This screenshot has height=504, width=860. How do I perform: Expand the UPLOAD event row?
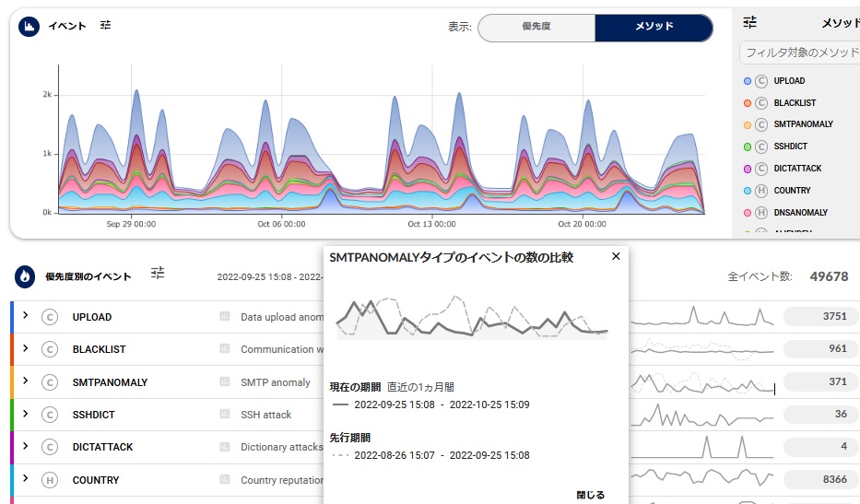pyautogui.click(x=26, y=316)
